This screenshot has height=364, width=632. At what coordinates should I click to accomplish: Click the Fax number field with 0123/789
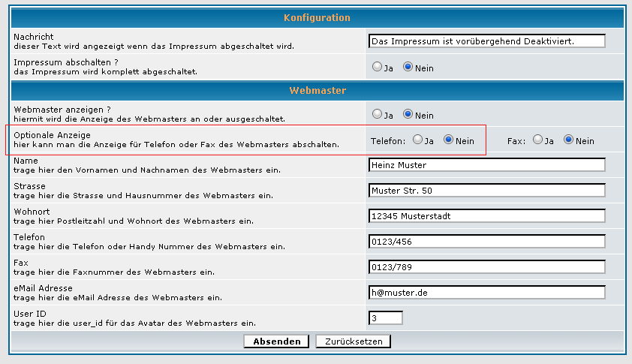tap(486, 267)
